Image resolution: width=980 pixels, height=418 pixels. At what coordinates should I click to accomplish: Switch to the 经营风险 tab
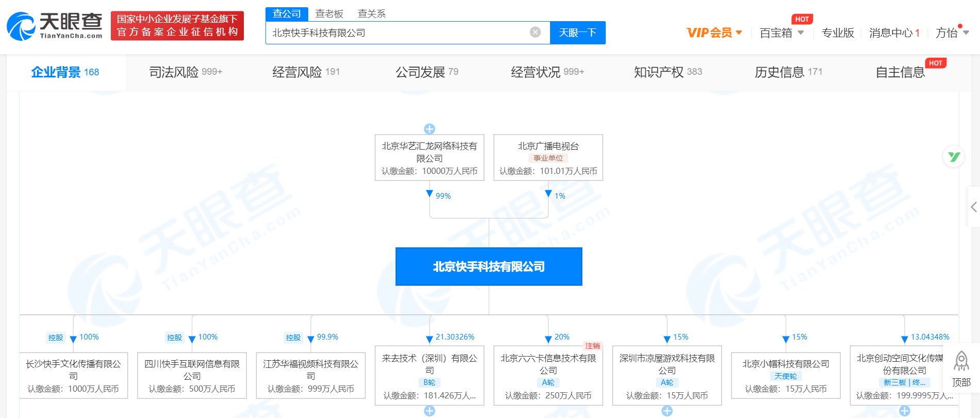coord(306,72)
